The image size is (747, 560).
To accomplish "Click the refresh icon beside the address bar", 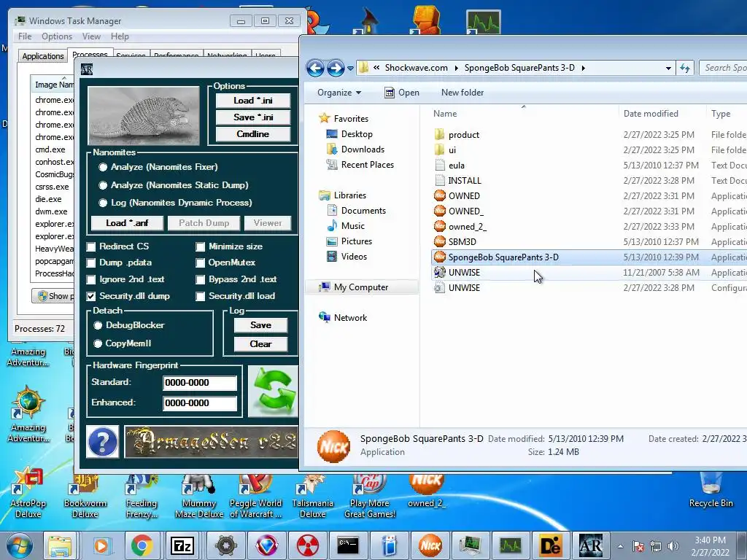I will [x=685, y=68].
